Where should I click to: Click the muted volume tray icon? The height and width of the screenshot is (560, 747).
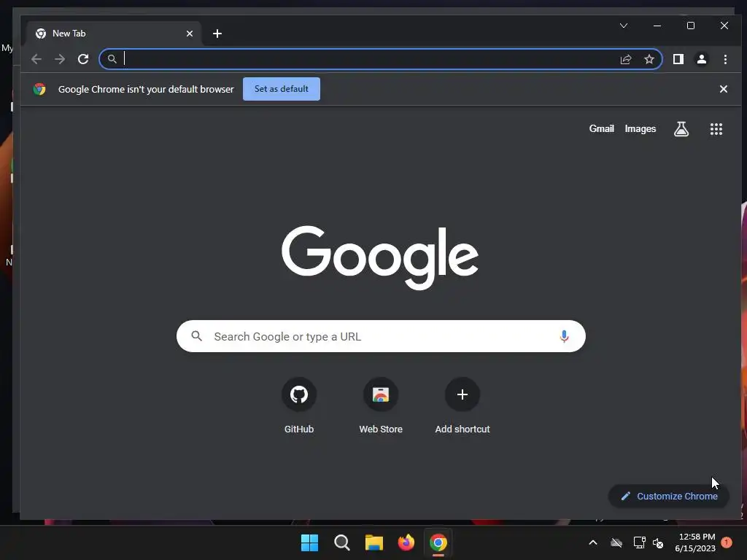tap(658, 542)
